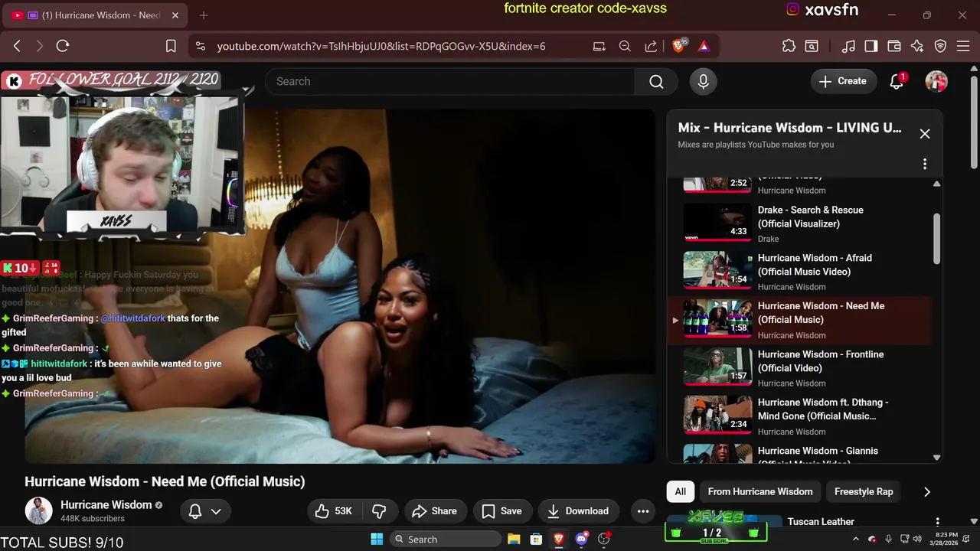Image resolution: width=980 pixels, height=551 pixels.
Task: Bookmark this page in Brave
Action: [171, 46]
